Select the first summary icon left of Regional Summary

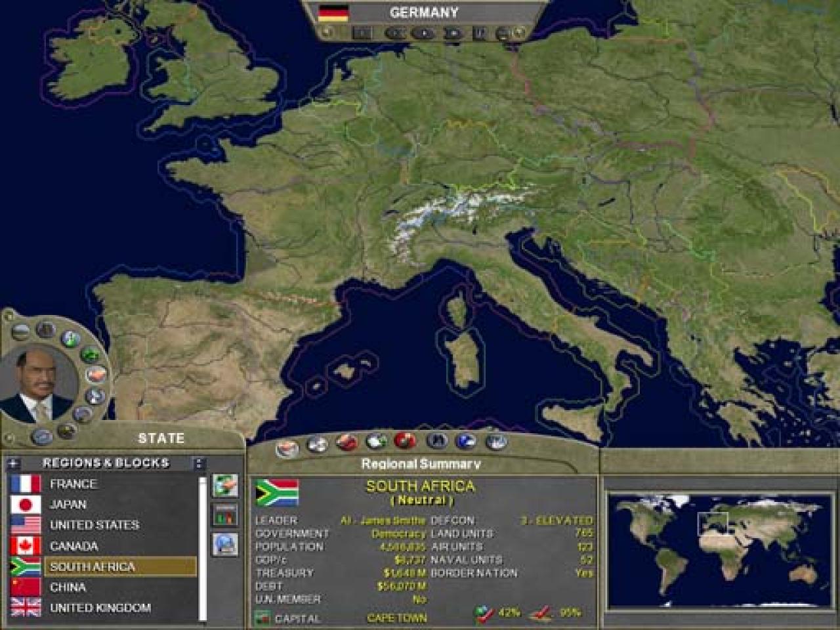click(x=287, y=448)
